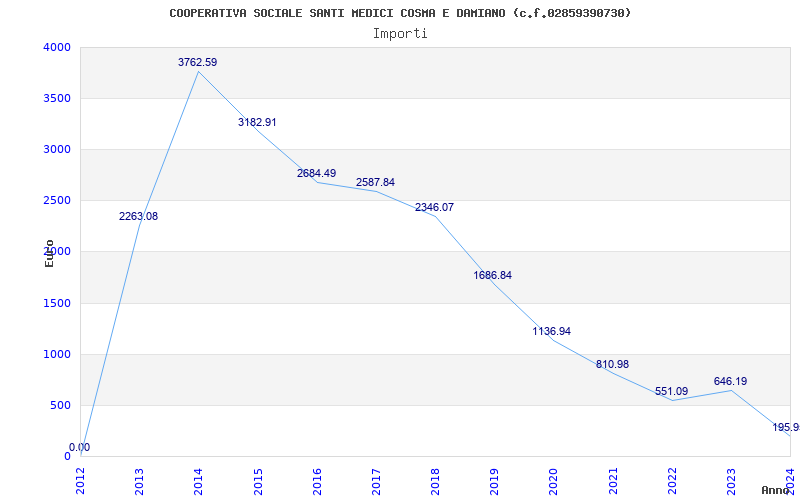The width and height of the screenshot is (800, 500).
Task: Click the 2587.84 data label
Action: click(x=376, y=182)
